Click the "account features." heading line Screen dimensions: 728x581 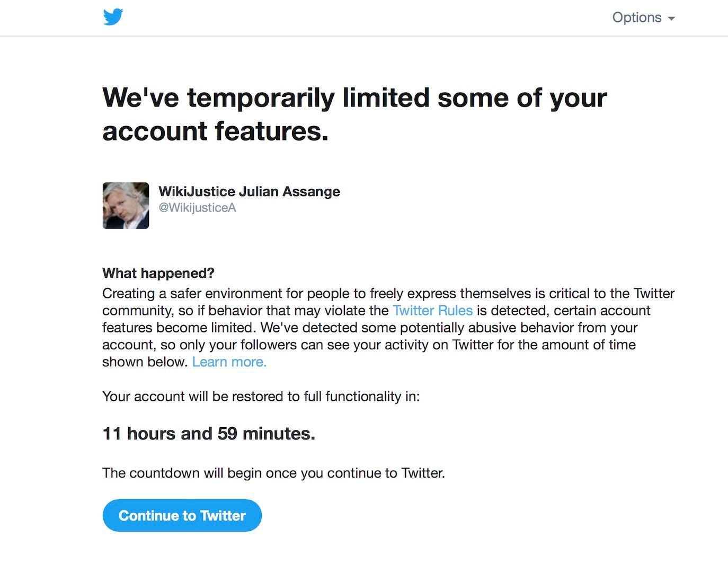[x=215, y=131]
